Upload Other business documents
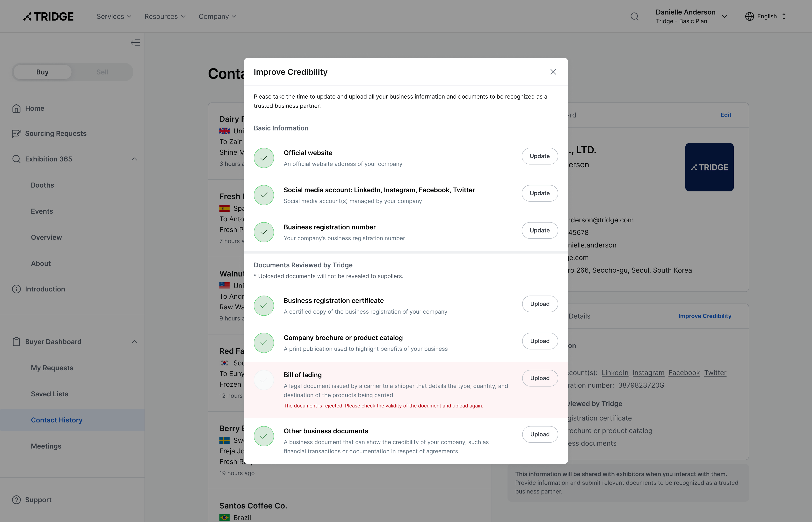This screenshot has width=812, height=522. click(x=540, y=434)
